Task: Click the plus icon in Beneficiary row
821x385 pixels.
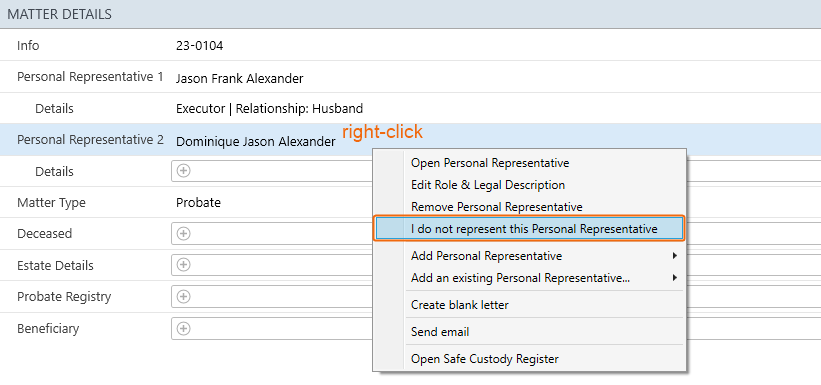Action: click(x=183, y=328)
